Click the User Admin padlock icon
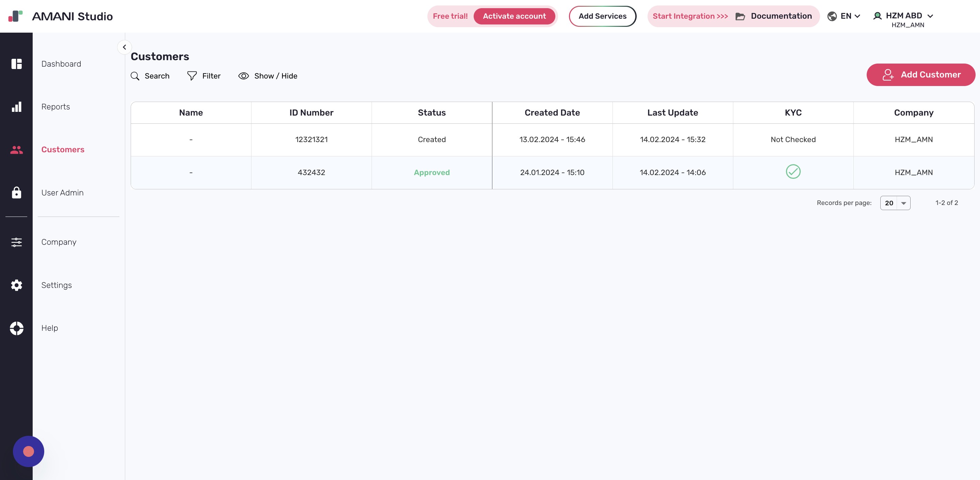Image resolution: width=980 pixels, height=480 pixels. click(x=16, y=193)
